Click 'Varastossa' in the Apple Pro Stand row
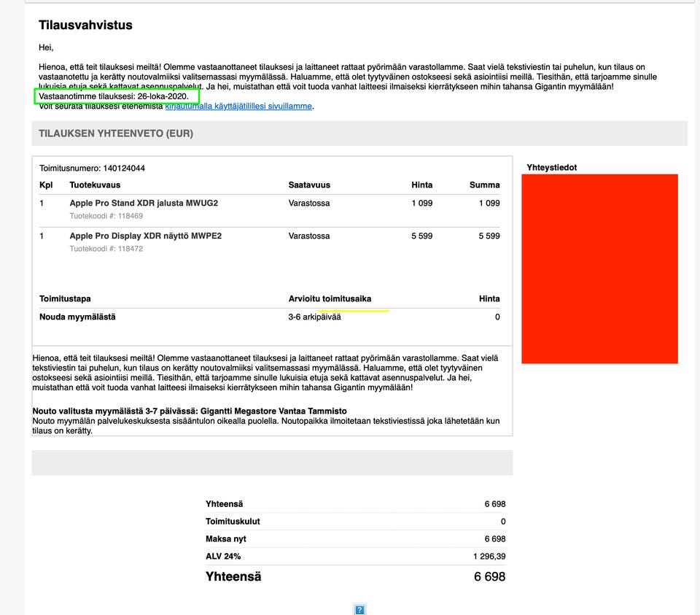This screenshot has height=615, width=700. point(309,204)
